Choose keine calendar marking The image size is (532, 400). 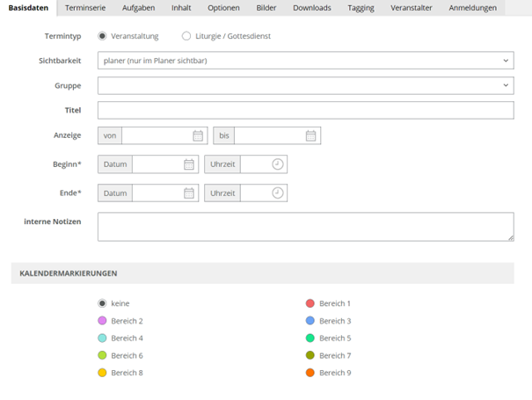(x=103, y=303)
